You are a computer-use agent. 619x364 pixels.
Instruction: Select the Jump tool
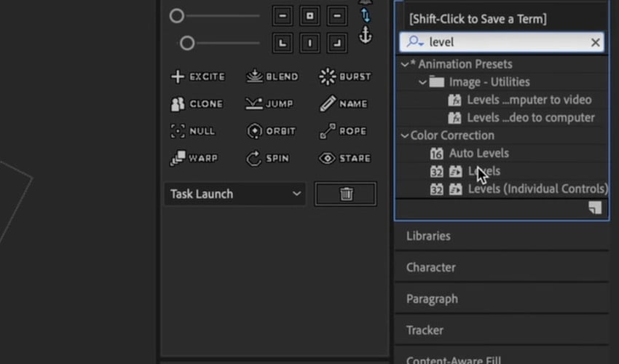pyautogui.click(x=269, y=104)
